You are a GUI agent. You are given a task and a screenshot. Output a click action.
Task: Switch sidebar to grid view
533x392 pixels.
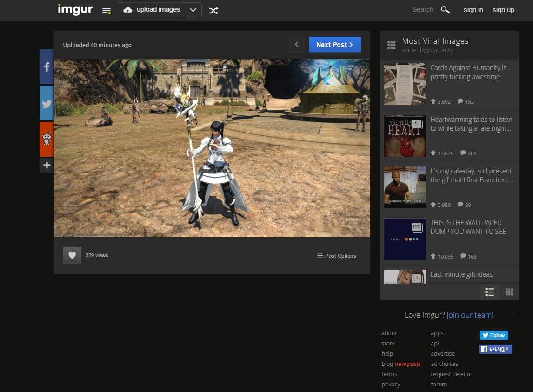point(509,292)
